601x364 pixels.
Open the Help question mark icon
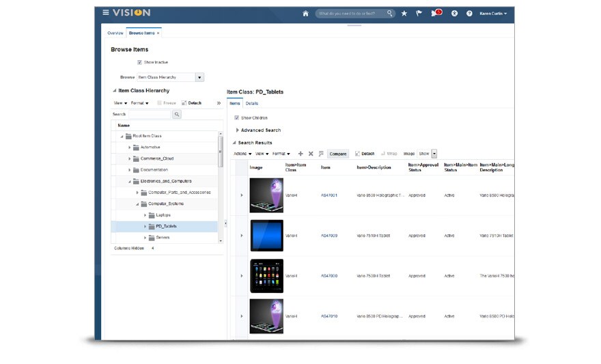469,13
